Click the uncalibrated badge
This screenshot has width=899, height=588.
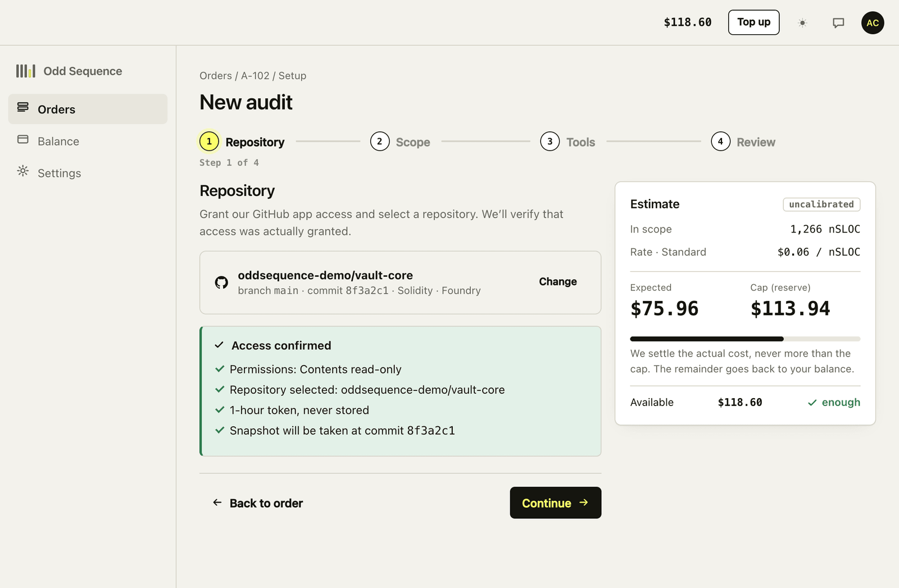[821, 204]
